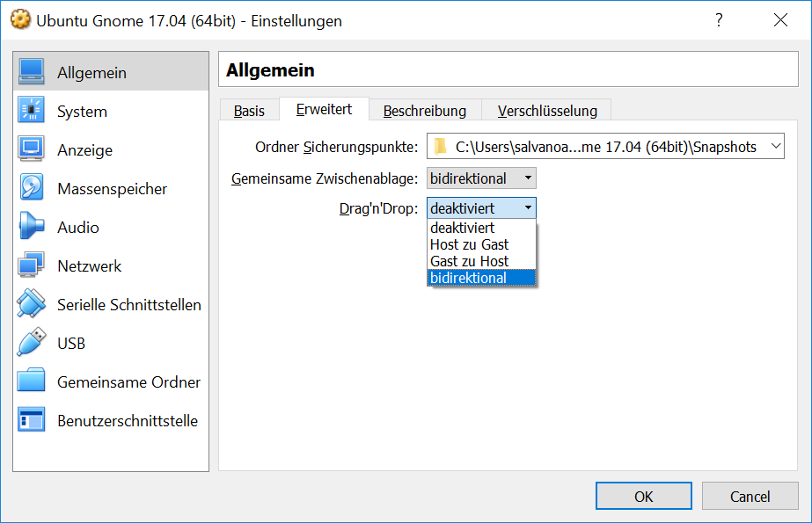The image size is (812, 523).
Task: Collapse the Drag'n'Drop dropdown showing deaktiviert
Action: [x=481, y=208]
